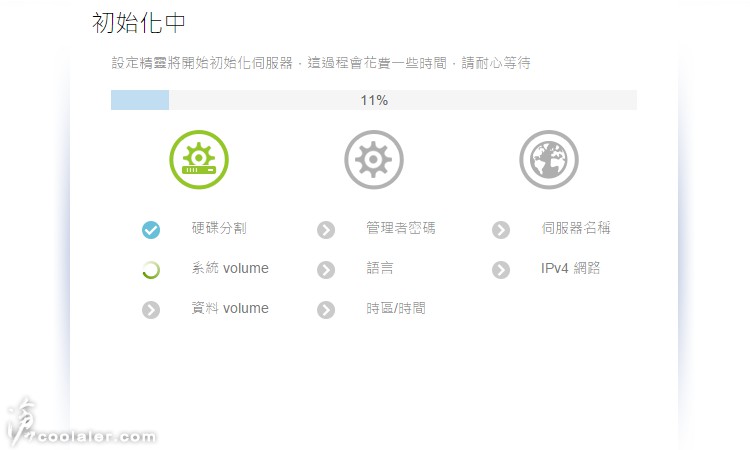Click the arrow icon beside 伺服器名稱
Screen dimensions: 750x450
[x=501, y=230]
